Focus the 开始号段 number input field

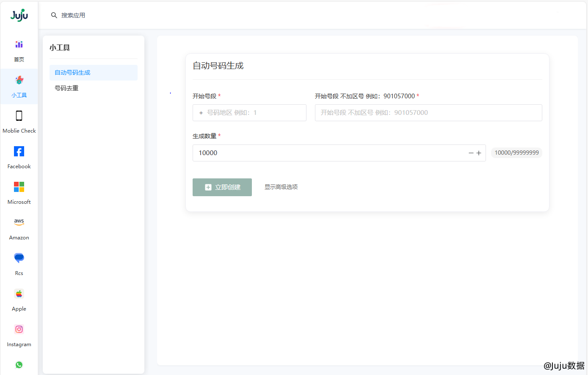428,113
